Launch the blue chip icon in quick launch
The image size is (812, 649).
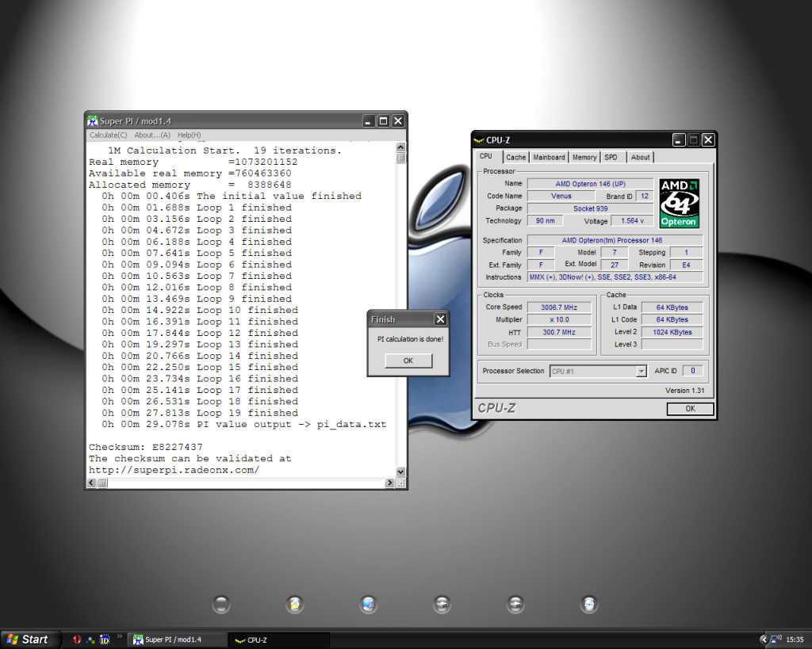pos(105,639)
